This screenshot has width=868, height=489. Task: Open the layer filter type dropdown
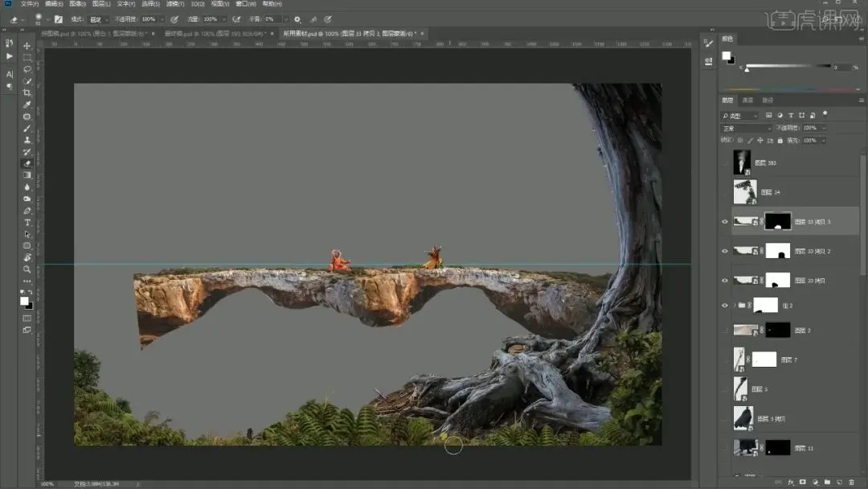(739, 116)
